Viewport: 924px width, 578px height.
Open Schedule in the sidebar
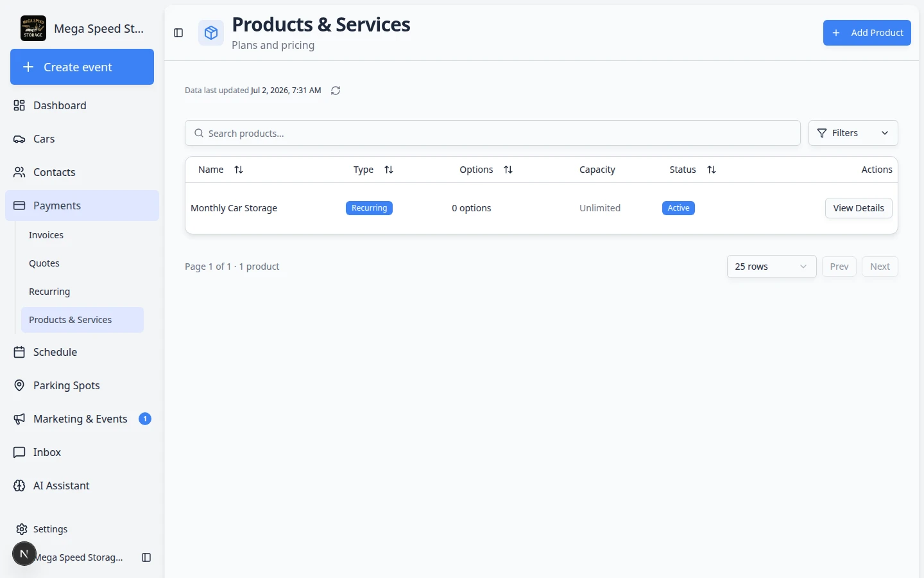click(x=82, y=352)
